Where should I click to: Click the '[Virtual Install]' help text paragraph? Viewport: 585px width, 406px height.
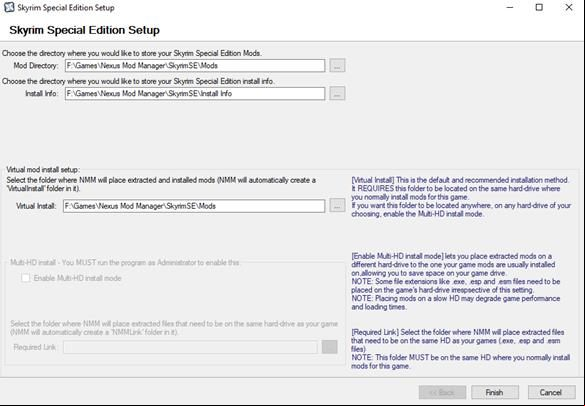point(461,197)
